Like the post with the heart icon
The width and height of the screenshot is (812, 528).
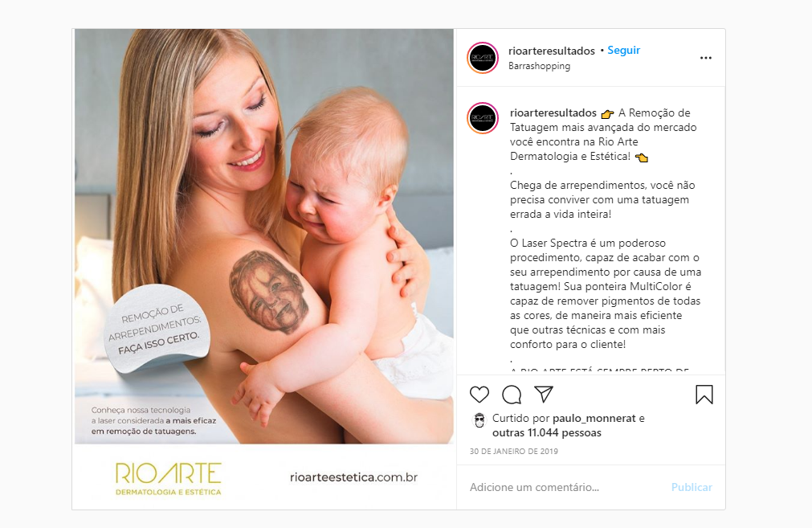(x=479, y=395)
